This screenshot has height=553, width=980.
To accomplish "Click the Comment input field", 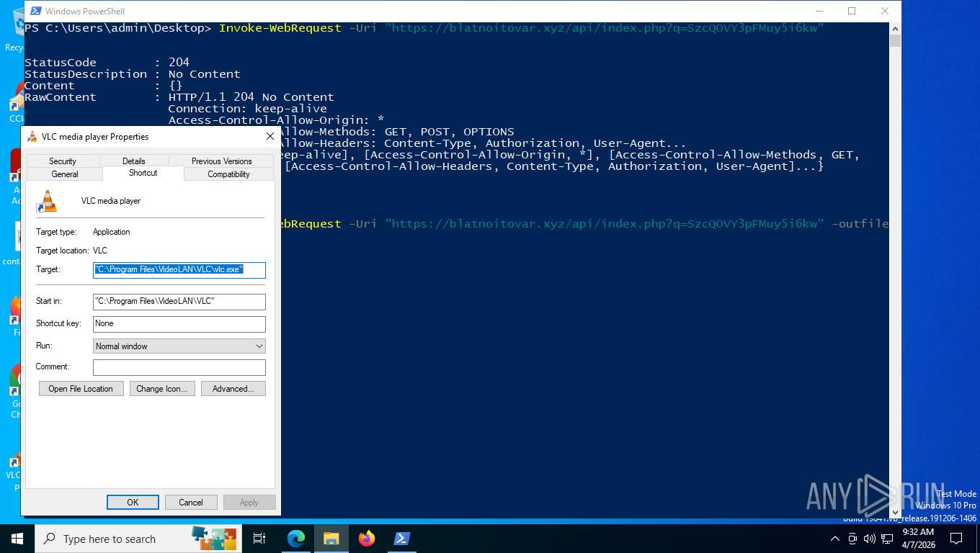I will tap(179, 367).
